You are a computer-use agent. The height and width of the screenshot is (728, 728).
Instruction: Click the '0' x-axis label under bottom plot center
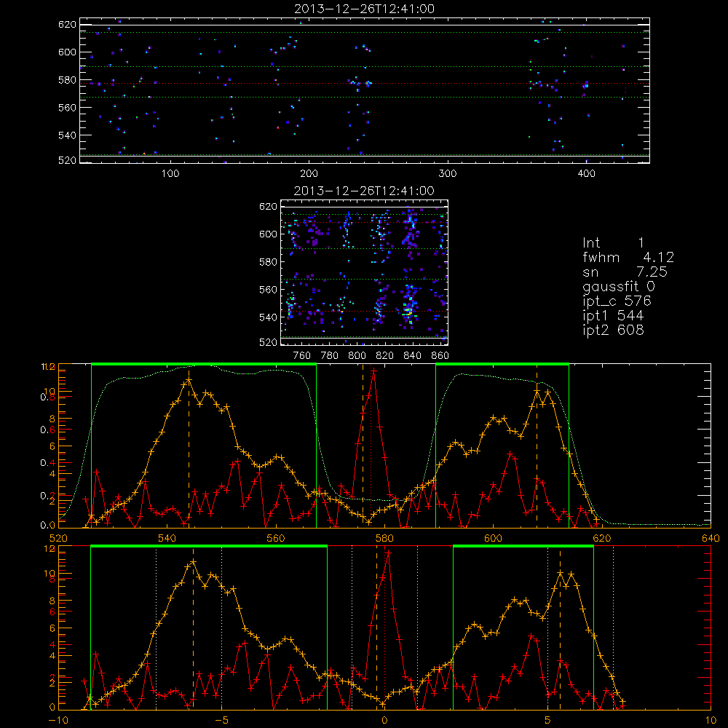coord(384,721)
